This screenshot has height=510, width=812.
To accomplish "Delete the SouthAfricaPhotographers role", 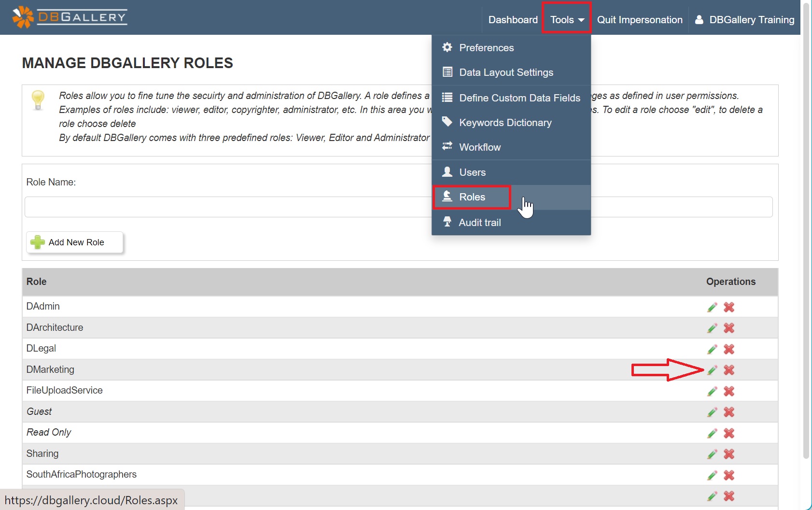I will coord(729,475).
